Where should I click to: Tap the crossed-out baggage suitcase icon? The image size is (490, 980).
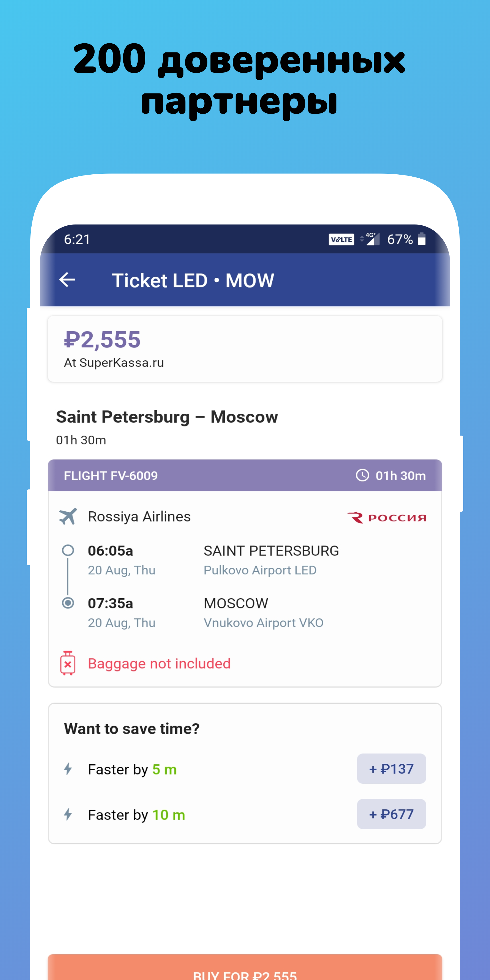tap(68, 663)
